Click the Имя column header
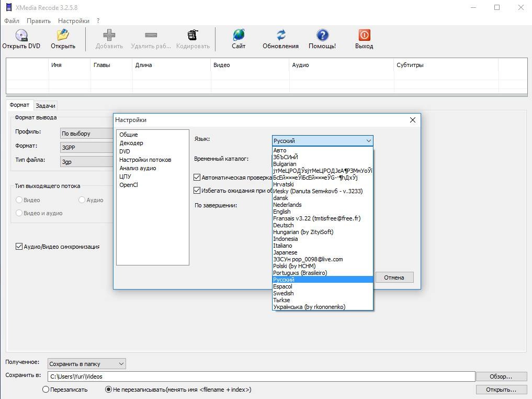532x399 pixels. pos(70,65)
